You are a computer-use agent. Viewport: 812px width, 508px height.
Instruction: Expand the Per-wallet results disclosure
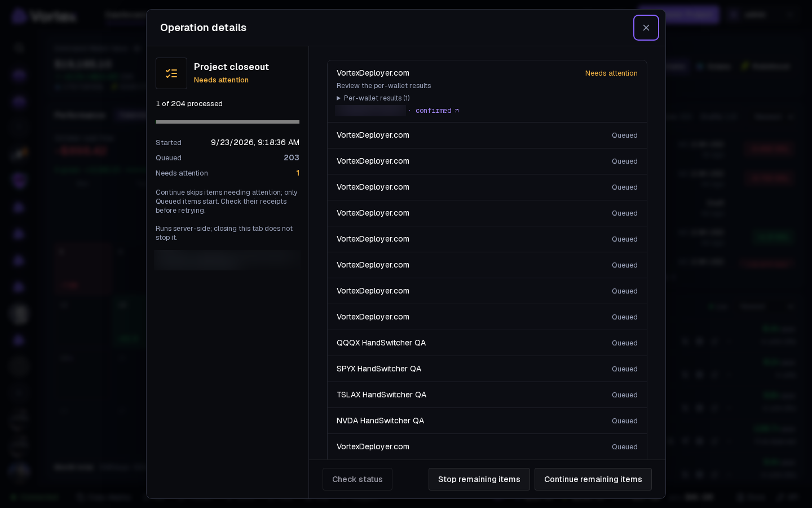[373, 98]
